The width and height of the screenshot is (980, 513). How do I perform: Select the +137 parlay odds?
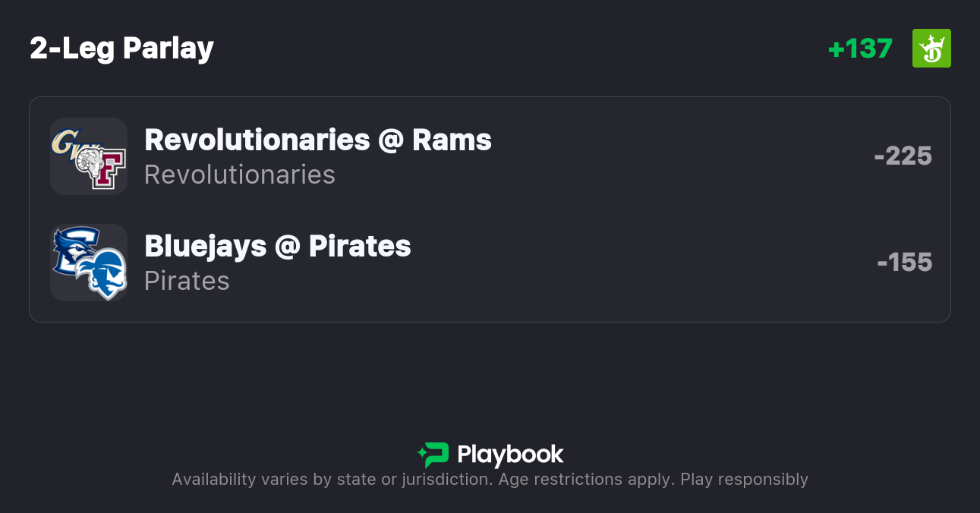point(860,49)
